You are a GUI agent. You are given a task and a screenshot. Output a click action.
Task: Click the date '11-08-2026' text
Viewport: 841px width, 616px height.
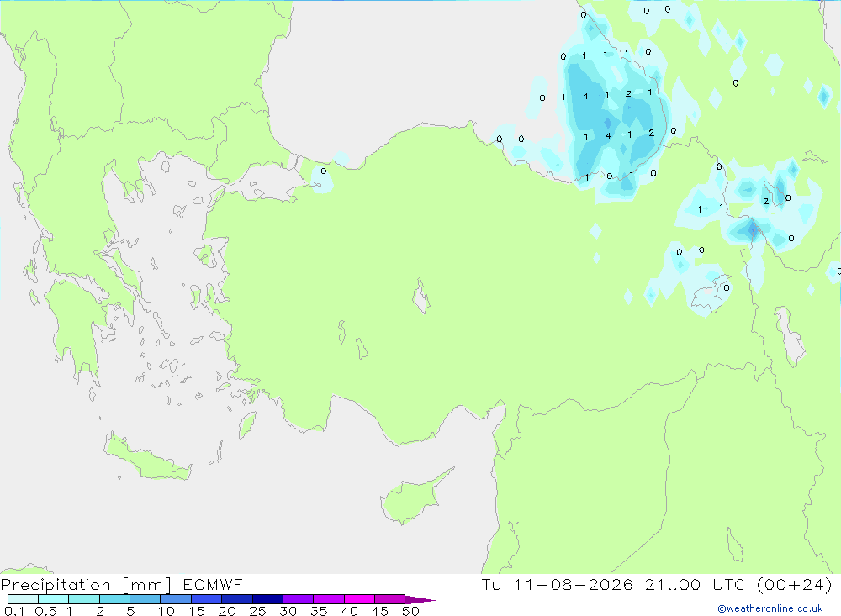574,584
